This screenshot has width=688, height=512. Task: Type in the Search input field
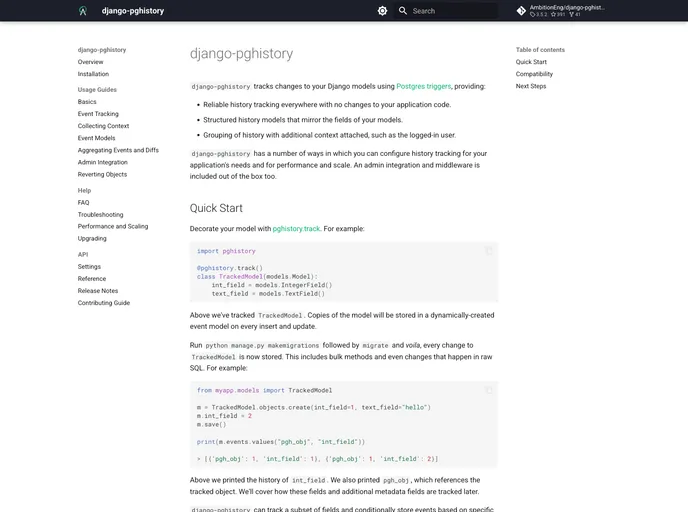tap(450, 11)
